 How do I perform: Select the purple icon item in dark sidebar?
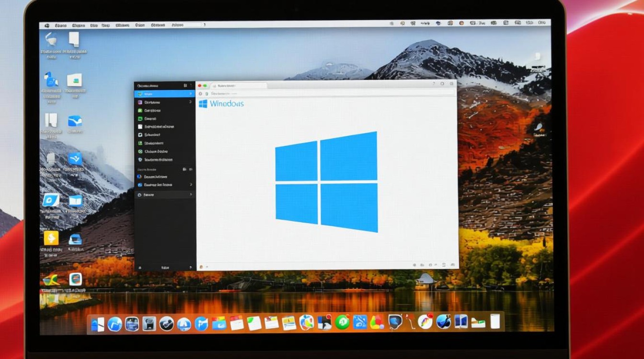pyautogui.click(x=140, y=102)
